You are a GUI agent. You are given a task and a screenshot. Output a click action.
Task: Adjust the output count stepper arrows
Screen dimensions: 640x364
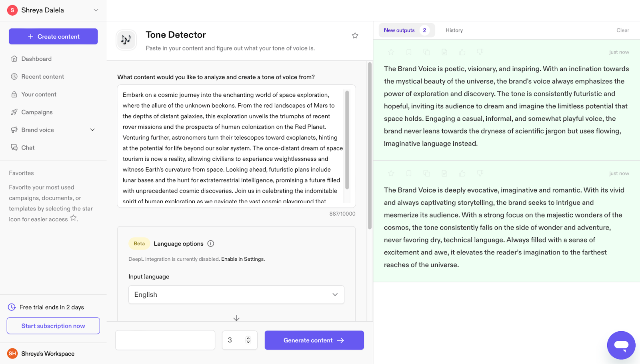tap(248, 340)
